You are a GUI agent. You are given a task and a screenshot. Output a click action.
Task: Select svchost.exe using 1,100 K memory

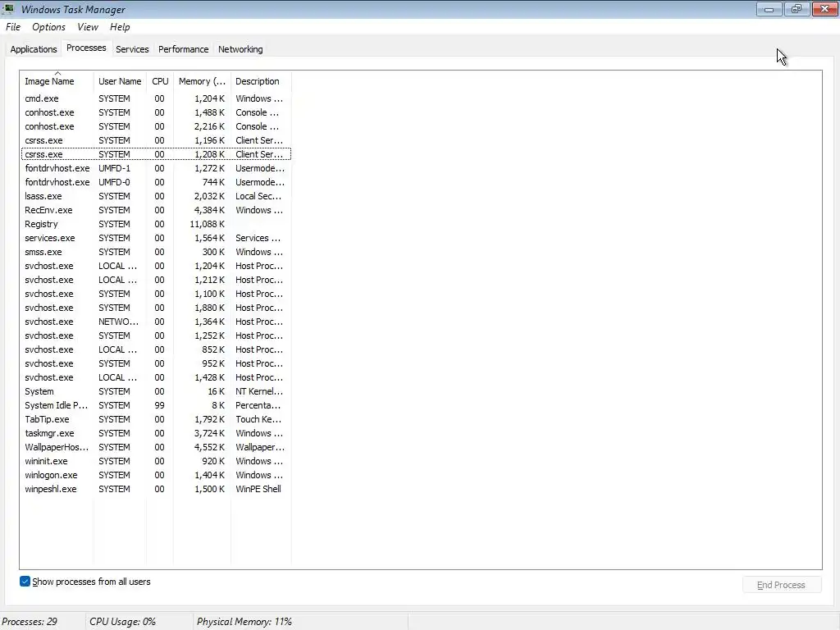coord(156,294)
